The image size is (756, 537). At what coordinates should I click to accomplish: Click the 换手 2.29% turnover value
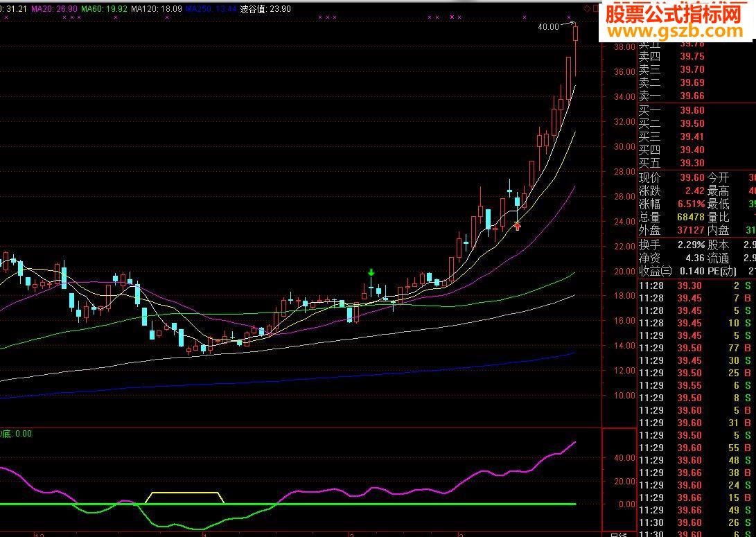692,245
